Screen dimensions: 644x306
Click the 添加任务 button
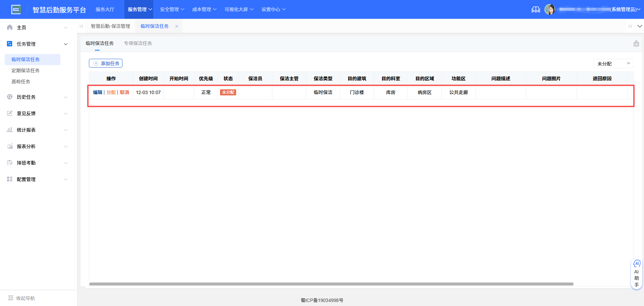pyautogui.click(x=106, y=63)
